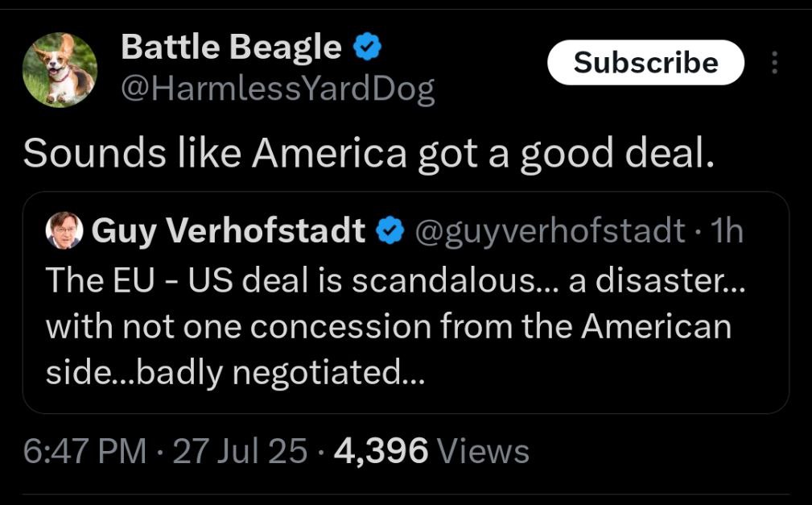The image size is (812, 505).
Task: Subscribe to Battle Beagle
Action: tap(645, 63)
